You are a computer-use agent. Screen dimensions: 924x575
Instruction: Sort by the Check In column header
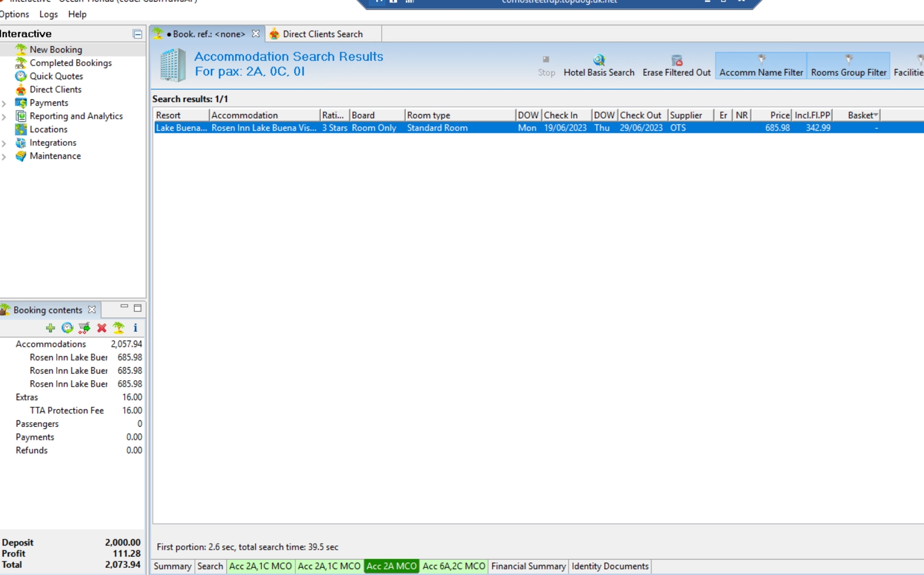click(567, 115)
